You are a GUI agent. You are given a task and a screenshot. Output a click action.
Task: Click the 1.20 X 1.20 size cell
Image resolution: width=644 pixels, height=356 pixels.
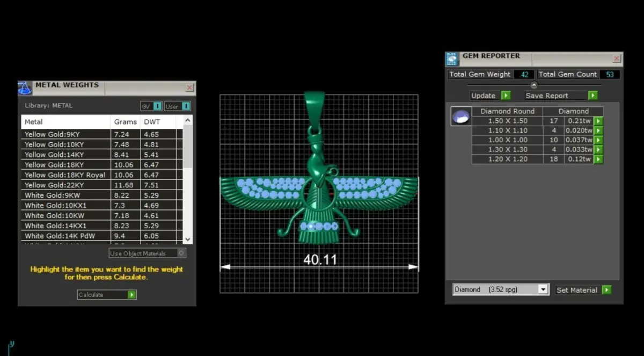point(507,159)
